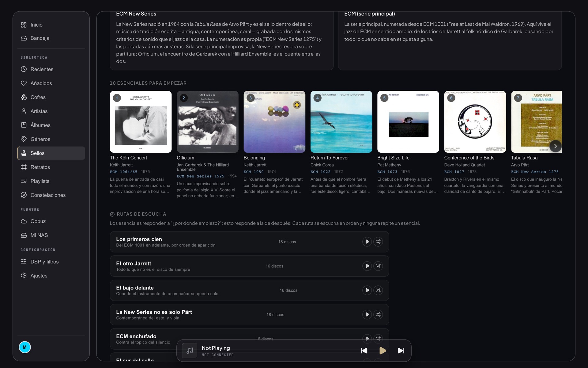Play the El otro Jarrett route
This screenshot has height=368, width=588.
[x=367, y=266]
